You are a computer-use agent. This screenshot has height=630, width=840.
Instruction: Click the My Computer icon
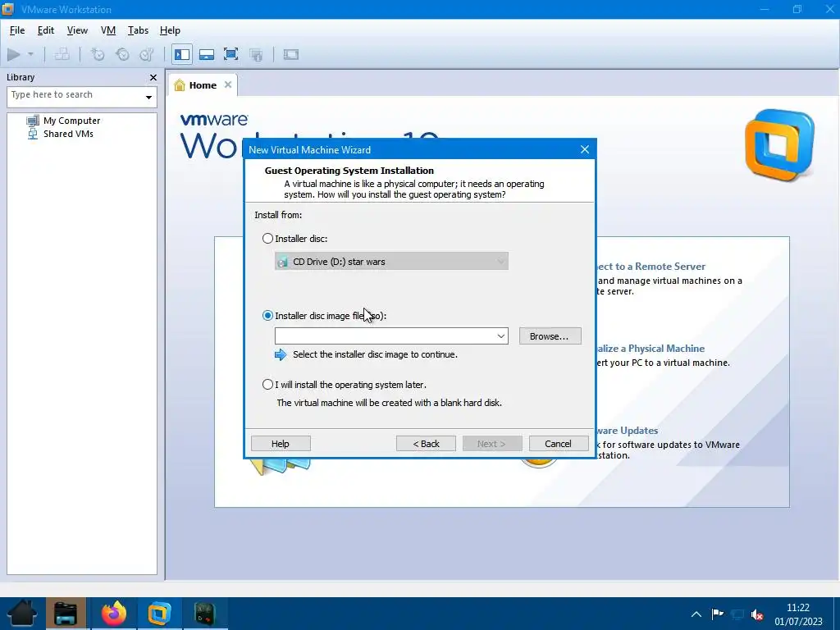(x=33, y=121)
